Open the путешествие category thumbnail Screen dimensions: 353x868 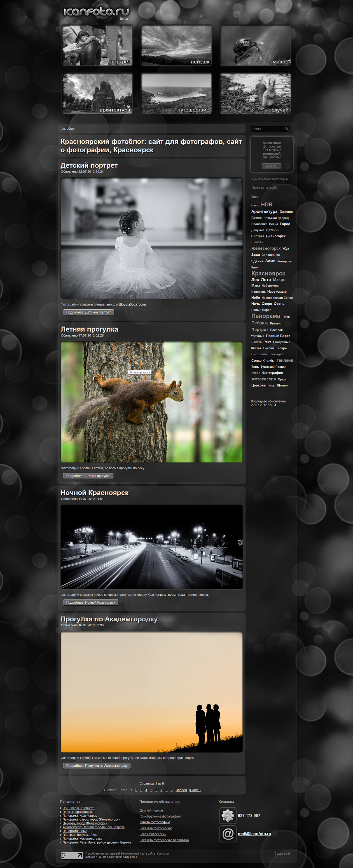click(176, 93)
